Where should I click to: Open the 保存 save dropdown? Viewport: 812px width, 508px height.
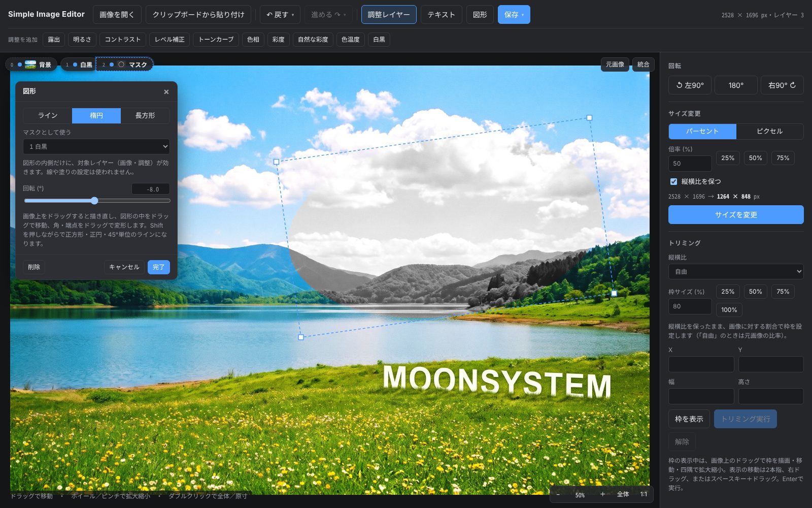pyautogui.click(x=514, y=15)
